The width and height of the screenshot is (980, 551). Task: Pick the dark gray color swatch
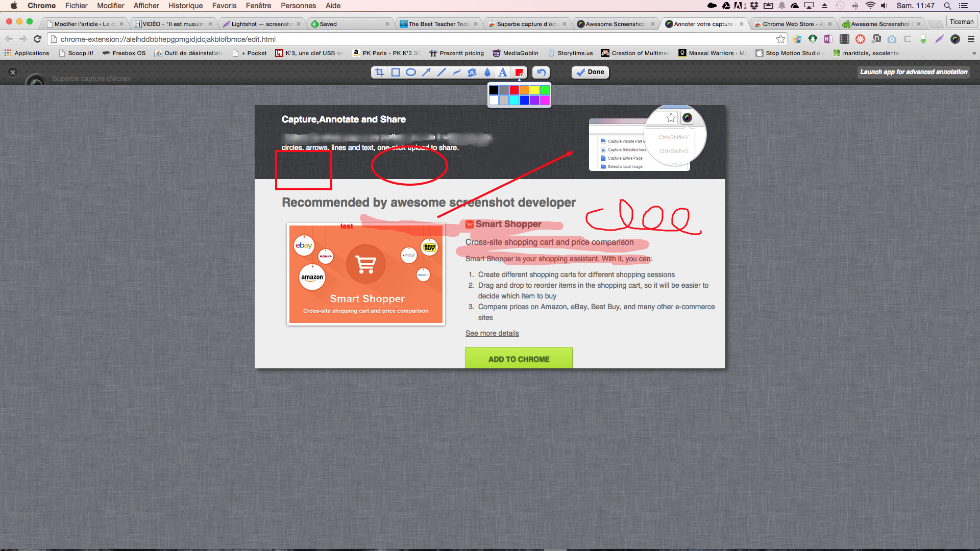[504, 90]
